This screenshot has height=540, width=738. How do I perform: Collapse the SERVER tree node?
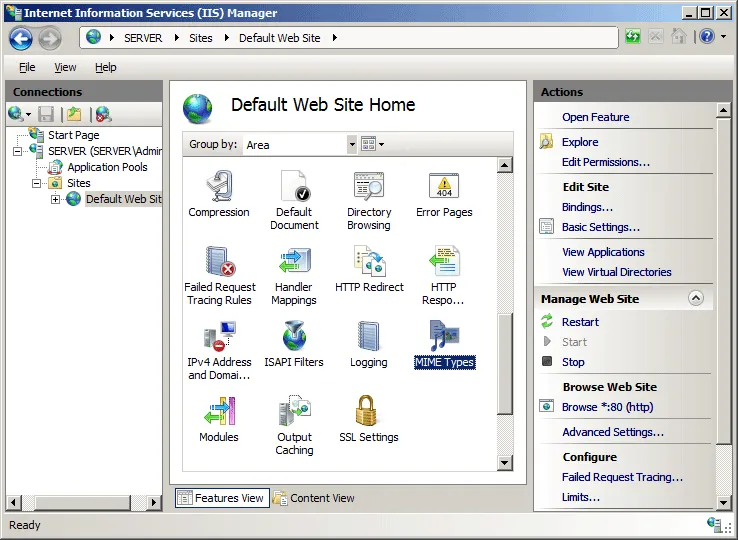point(17,151)
